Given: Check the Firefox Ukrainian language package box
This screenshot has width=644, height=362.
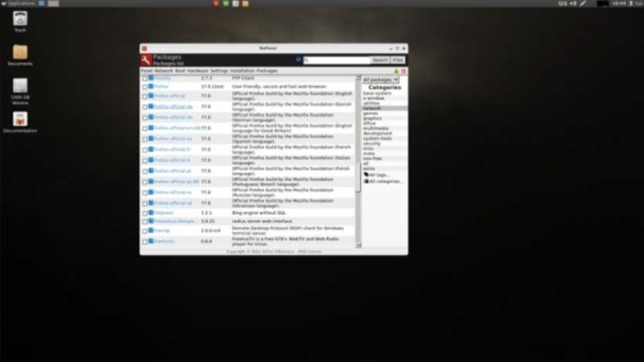Looking at the screenshot, I should click(x=145, y=203).
